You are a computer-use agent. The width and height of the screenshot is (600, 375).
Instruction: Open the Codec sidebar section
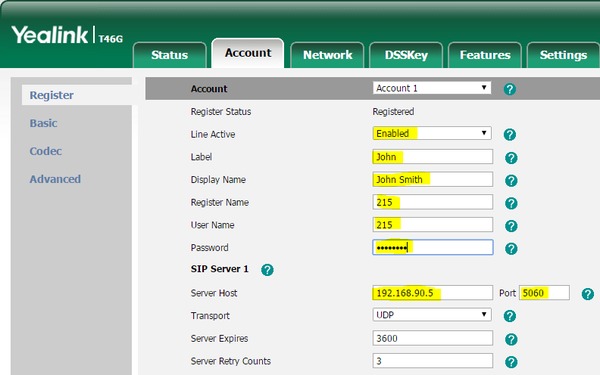46,151
